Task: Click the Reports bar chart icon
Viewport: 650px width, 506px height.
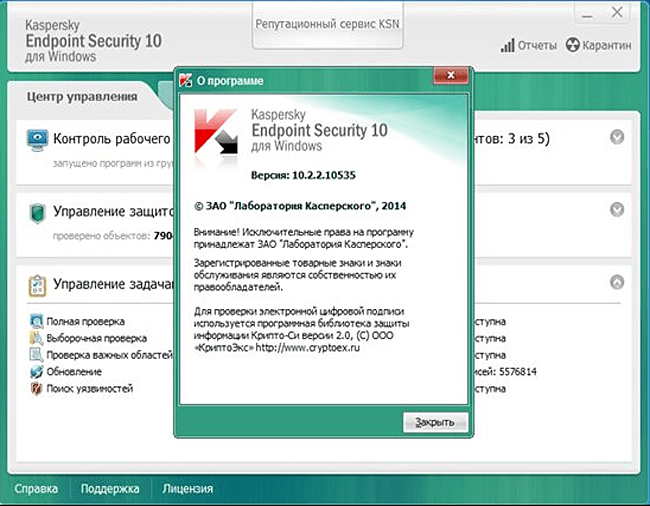Action: [507, 46]
